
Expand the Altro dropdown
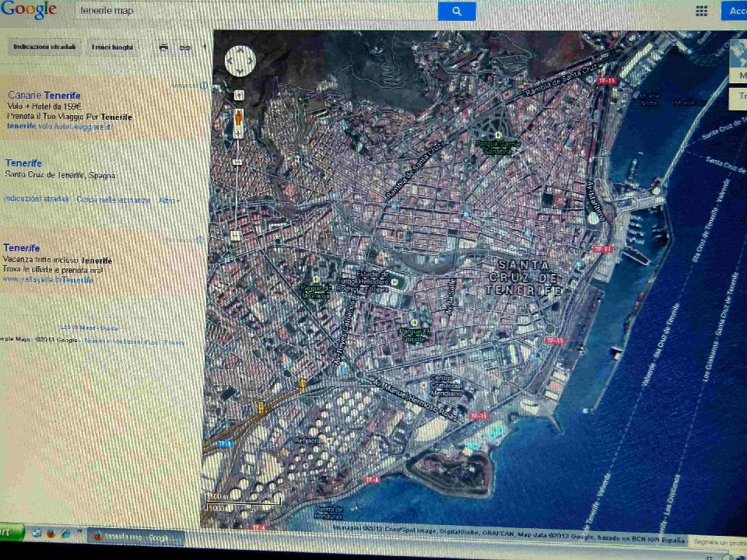pos(169,201)
